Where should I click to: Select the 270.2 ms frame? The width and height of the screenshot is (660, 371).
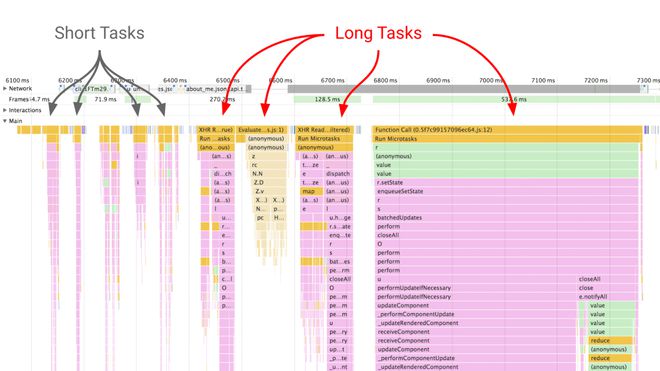pos(222,99)
